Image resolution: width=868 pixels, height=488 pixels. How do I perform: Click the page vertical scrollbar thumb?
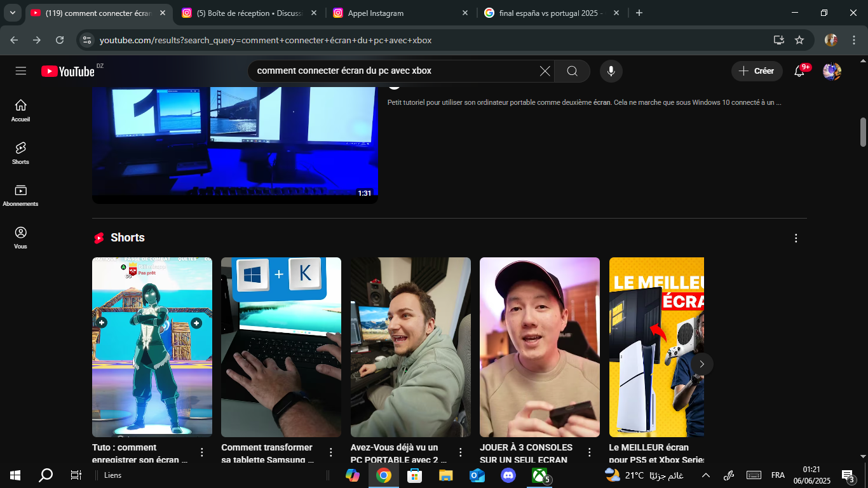point(864,132)
